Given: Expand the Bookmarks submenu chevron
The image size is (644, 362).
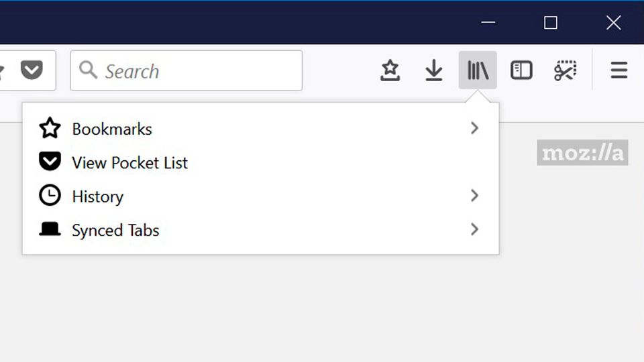Looking at the screenshot, I should click(x=474, y=128).
